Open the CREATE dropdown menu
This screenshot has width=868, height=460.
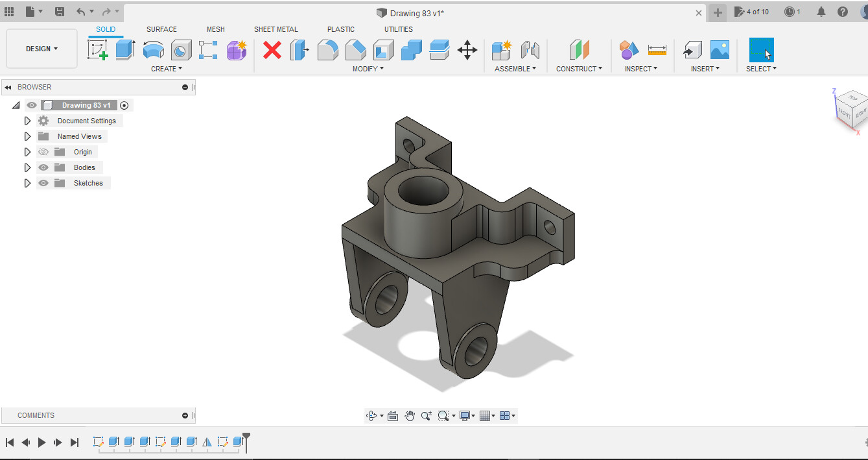point(167,68)
